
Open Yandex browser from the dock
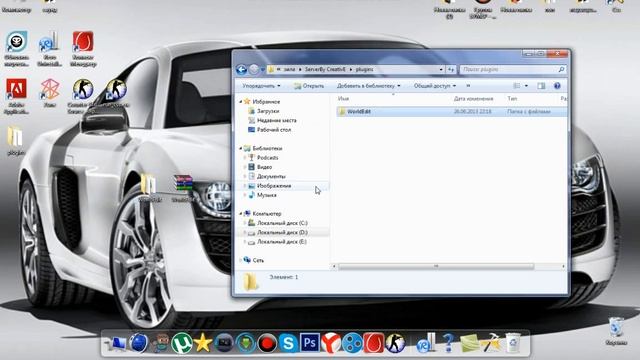click(x=331, y=343)
